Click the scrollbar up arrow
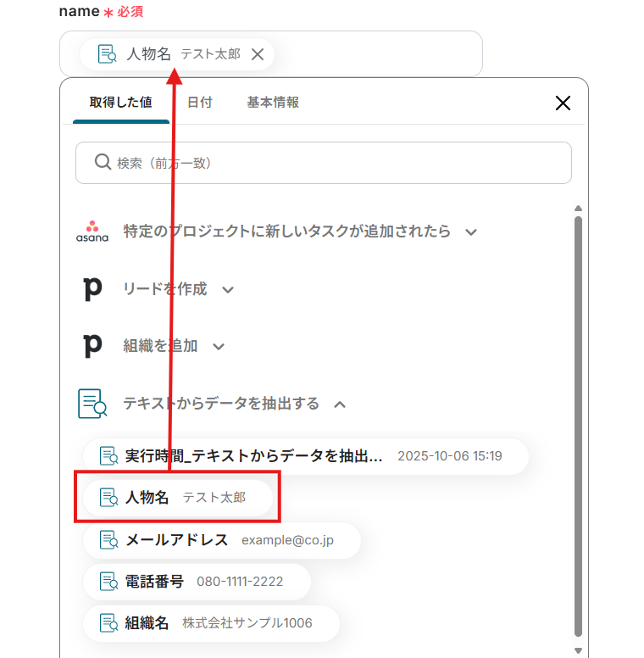 [578, 208]
